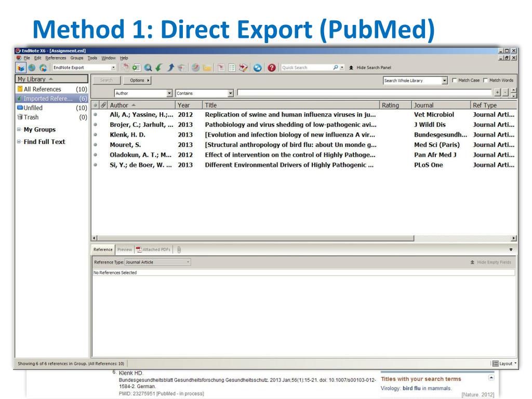Sort references by the Year column header
The height and width of the screenshot is (399, 532).
tap(189, 105)
